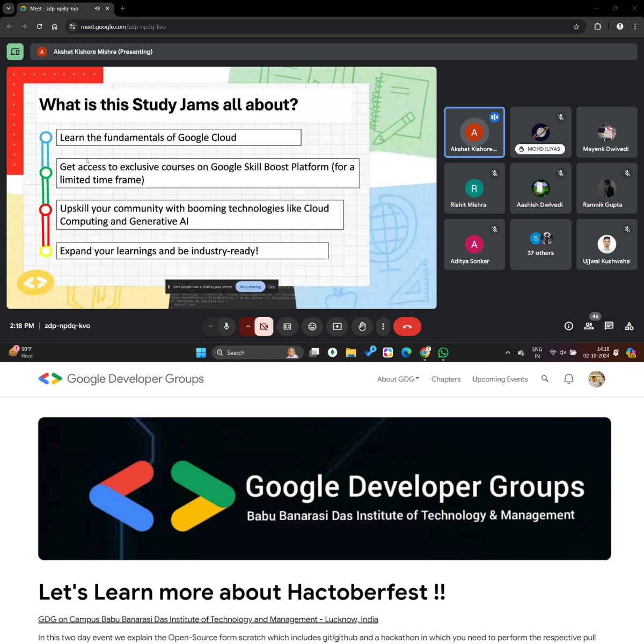Click the Google Developer Groups banner image
The height and width of the screenshot is (644, 644).
(x=325, y=488)
